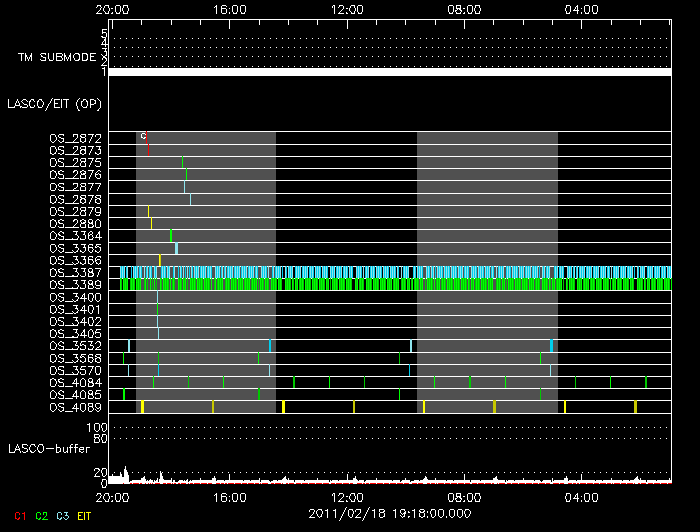Click the LASCO-buffer axis value 100
Screen dimensions: 700x532
click(96, 428)
